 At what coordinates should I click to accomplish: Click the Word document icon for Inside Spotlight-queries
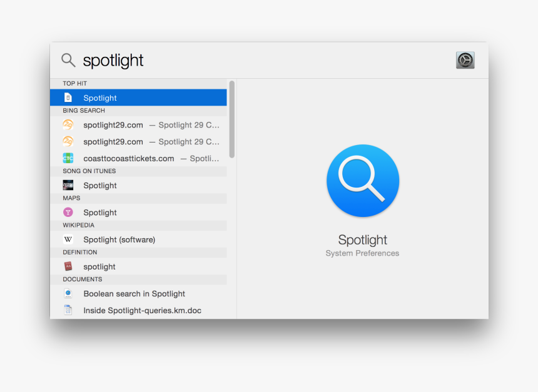68,310
